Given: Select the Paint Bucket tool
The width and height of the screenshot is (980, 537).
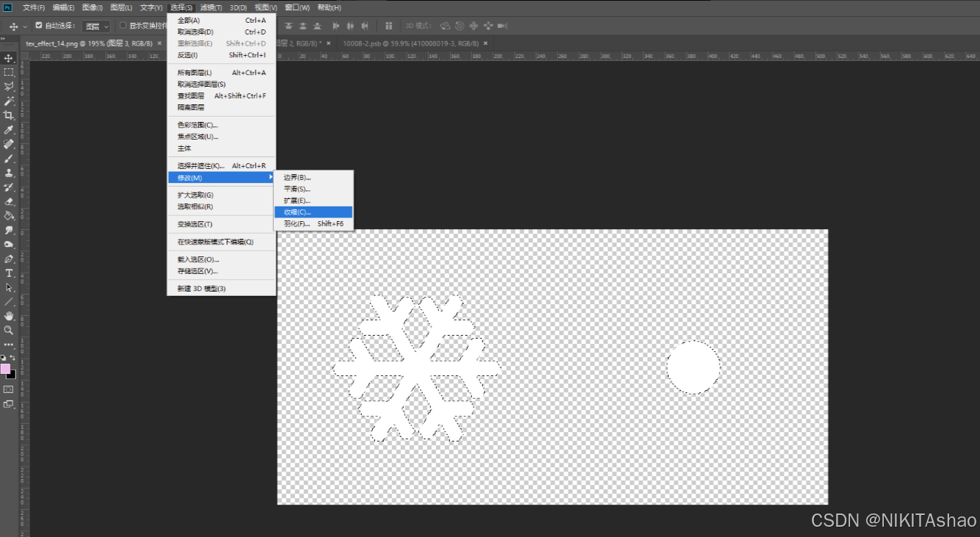Looking at the screenshot, I should [9, 216].
